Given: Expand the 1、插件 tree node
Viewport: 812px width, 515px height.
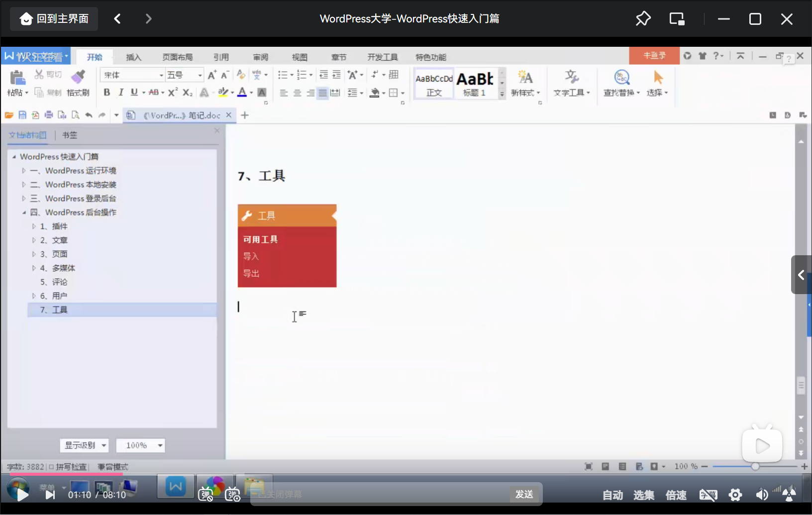Looking at the screenshot, I should pos(34,226).
